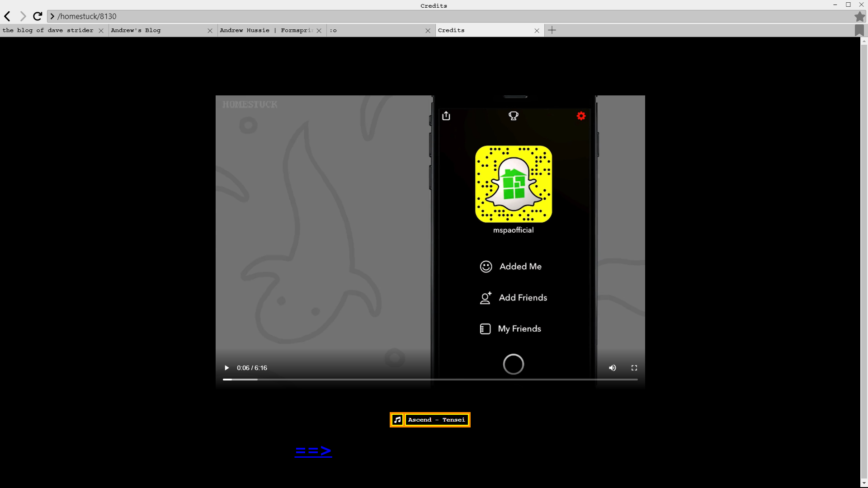Click the red settings gear in video
868x488 pixels.
point(581,116)
